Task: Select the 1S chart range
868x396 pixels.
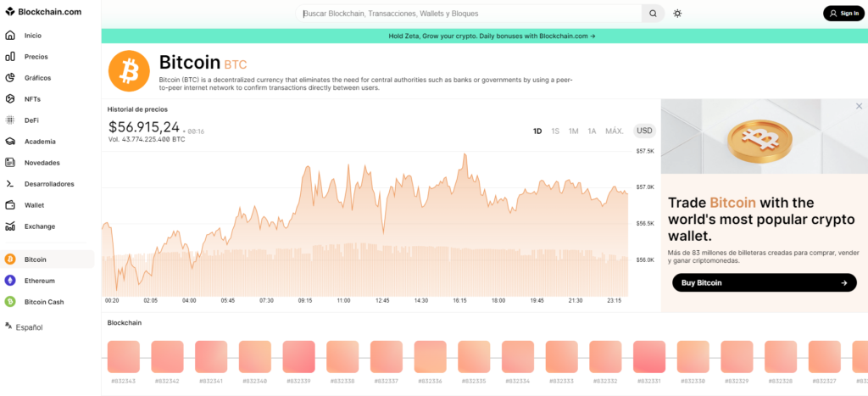Action: tap(555, 131)
